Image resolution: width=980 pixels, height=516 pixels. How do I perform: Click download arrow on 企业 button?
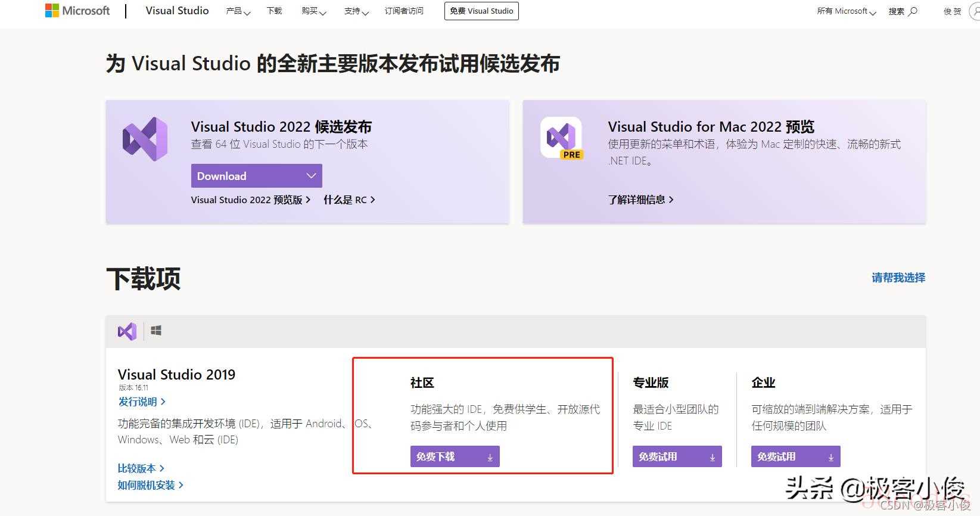pyautogui.click(x=831, y=457)
